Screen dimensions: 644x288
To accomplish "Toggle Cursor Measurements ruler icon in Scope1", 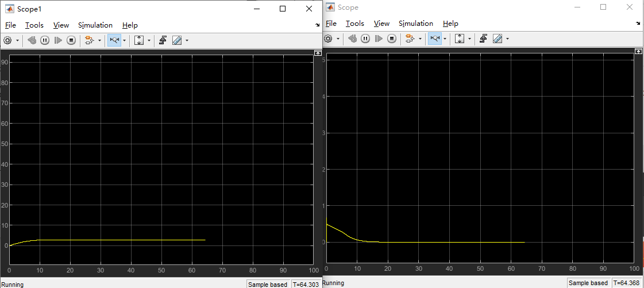I will pos(177,40).
